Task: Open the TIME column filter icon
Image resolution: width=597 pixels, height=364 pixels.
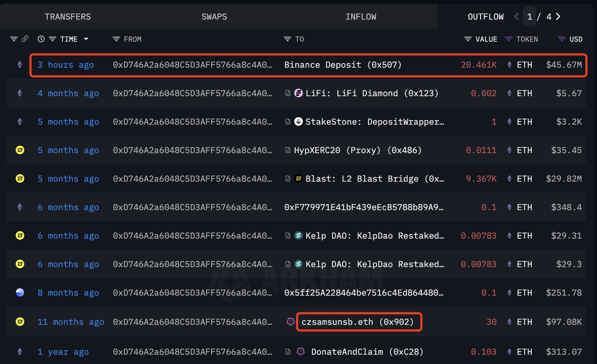Action: [52, 39]
